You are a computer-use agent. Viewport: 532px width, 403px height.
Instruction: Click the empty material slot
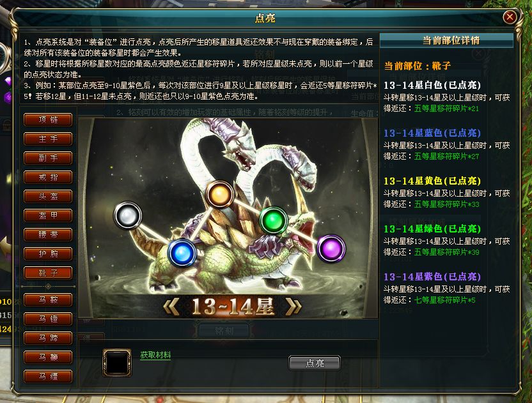point(117,363)
